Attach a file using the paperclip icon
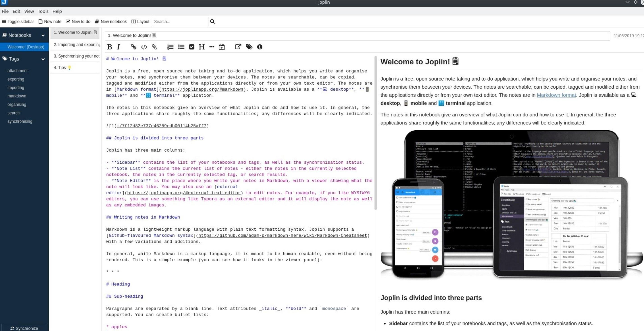The height and width of the screenshot is (331, 644). pyautogui.click(x=155, y=47)
